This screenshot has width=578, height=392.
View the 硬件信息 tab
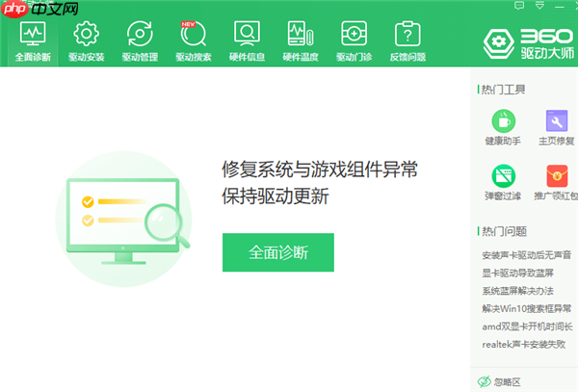tap(247, 41)
